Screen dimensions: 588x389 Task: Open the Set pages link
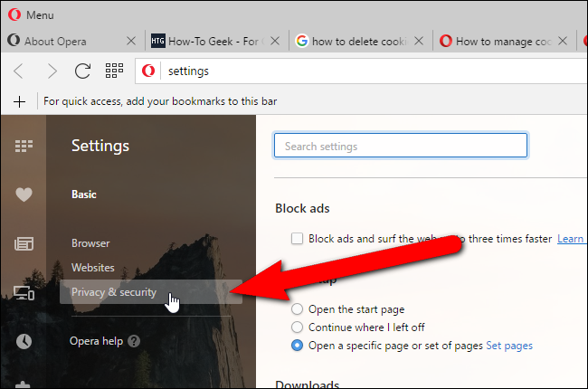(509, 346)
